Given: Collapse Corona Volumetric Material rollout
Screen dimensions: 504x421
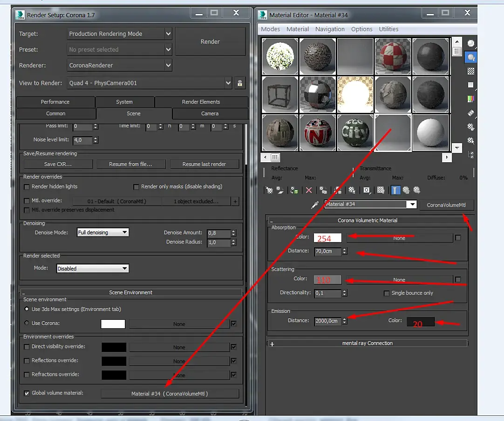Looking at the screenshot, I should [x=367, y=221].
